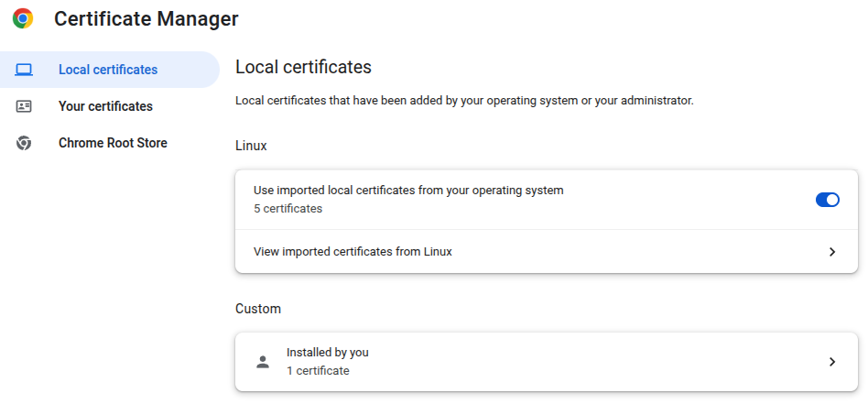Expand the chevron for View imported certificates

[x=831, y=252]
